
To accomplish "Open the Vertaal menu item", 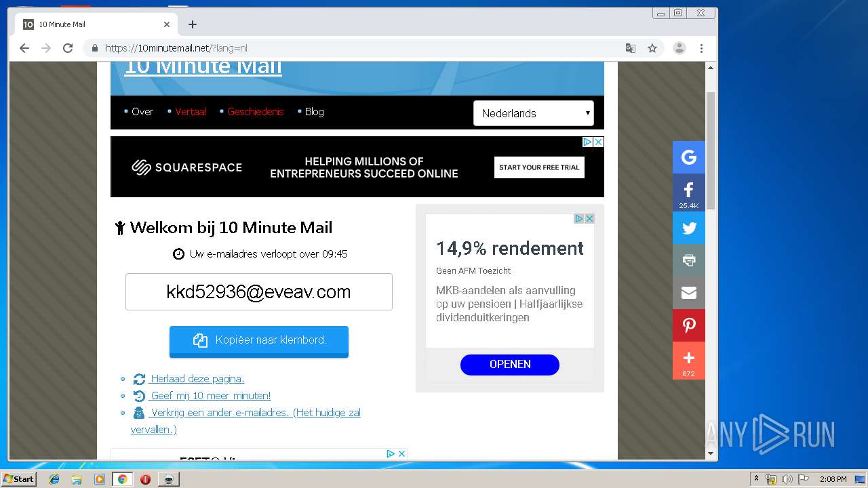I will [x=191, y=112].
